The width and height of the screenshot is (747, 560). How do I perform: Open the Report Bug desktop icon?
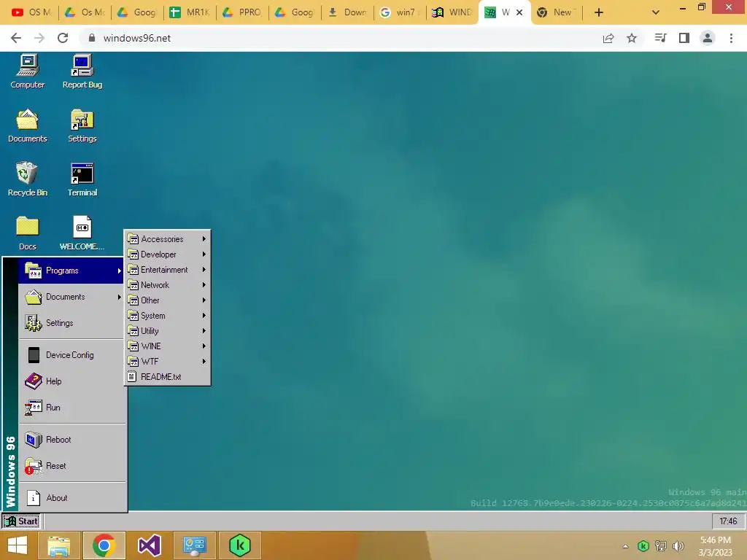coord(82,71)
